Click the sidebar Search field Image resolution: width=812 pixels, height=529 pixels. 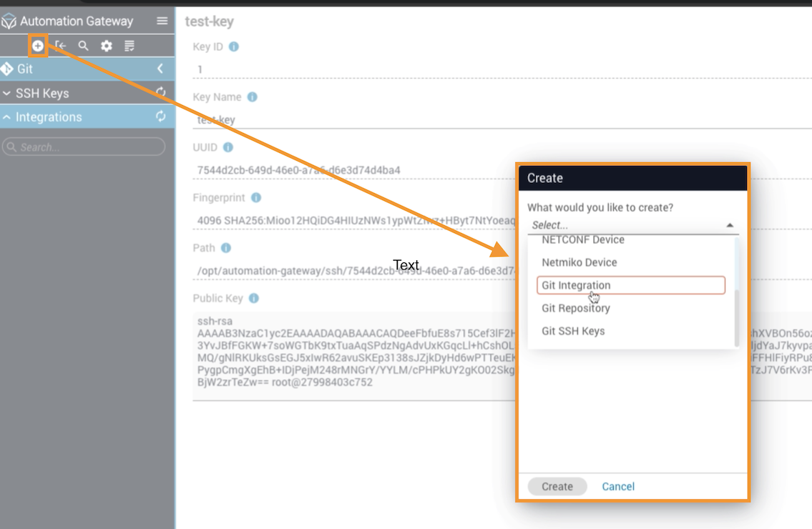click(84, 147)
